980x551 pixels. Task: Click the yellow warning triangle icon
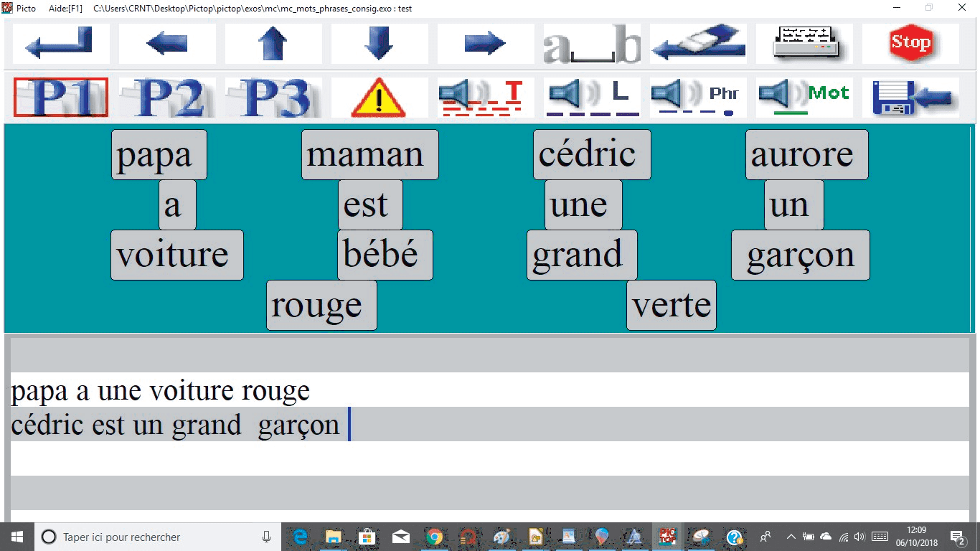379,98
